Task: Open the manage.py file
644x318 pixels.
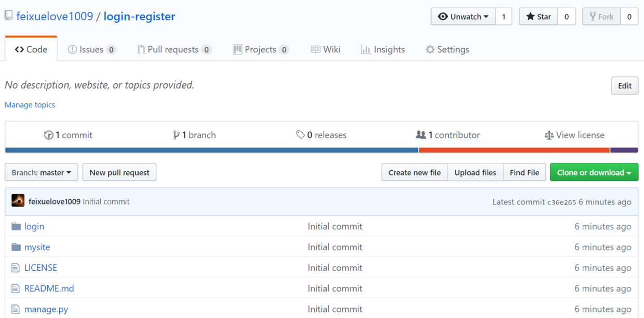Action: click(46, 309)
